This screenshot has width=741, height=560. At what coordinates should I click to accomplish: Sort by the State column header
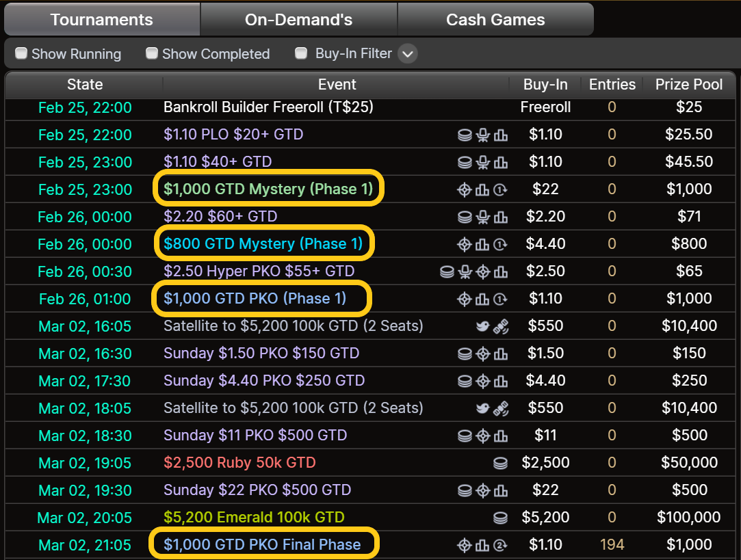(x=85, y=85)
